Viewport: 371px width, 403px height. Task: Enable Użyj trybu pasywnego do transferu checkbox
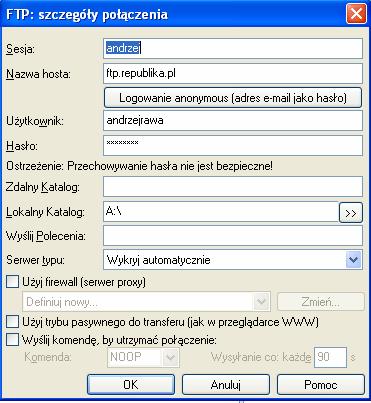pyautogui.click(x=12, y=322)
